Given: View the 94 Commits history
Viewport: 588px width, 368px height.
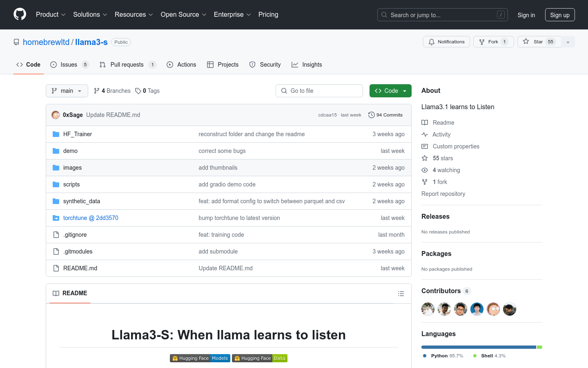Looking at the screenshot, I should click(385, 115).
